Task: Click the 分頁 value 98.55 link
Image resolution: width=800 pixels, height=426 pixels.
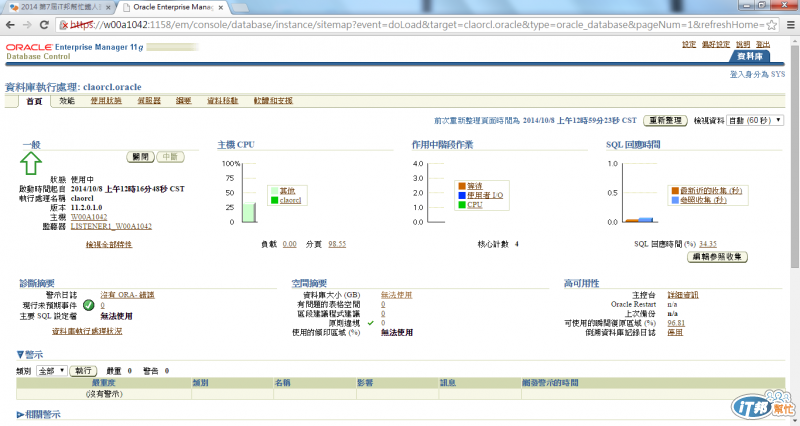Action: click(337, 244)
